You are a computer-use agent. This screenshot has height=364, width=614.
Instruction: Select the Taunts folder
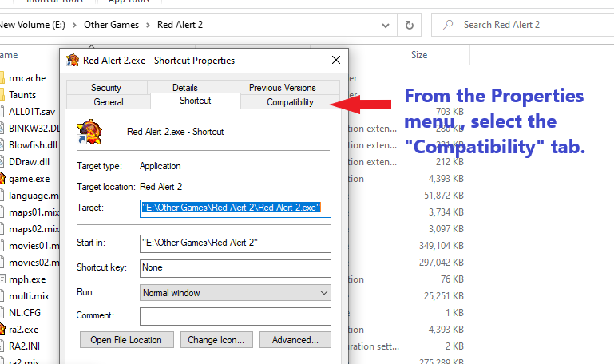[22, 95]
